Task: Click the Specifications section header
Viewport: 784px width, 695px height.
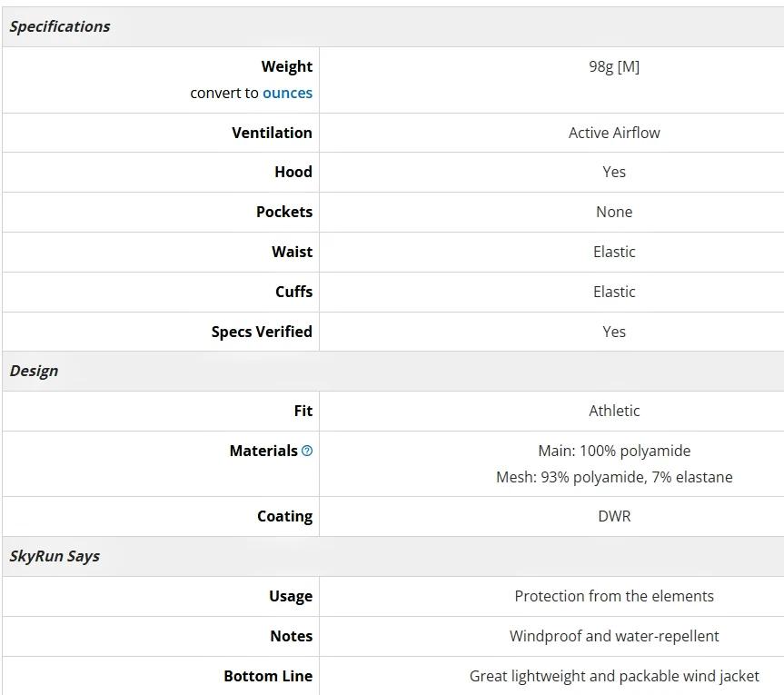Action: point(60,26)
